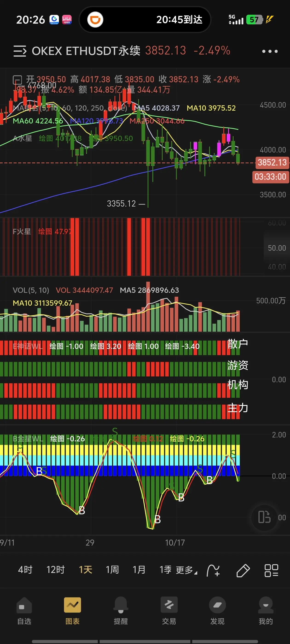Viewport: 290px width, 644px height.
Task: Open the 图表 chart tab
Action: [72, 611]
